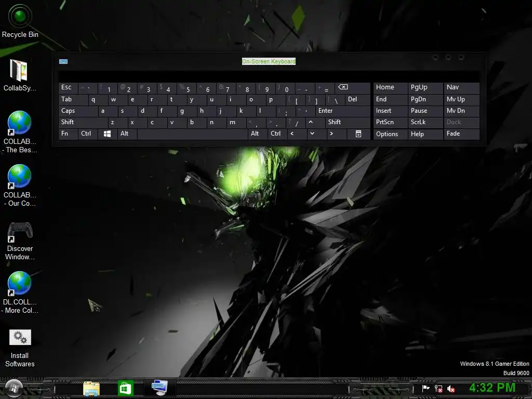Toggle the left Ctrl key
This screenshot has width=532, height=399.
pos(88,134)
